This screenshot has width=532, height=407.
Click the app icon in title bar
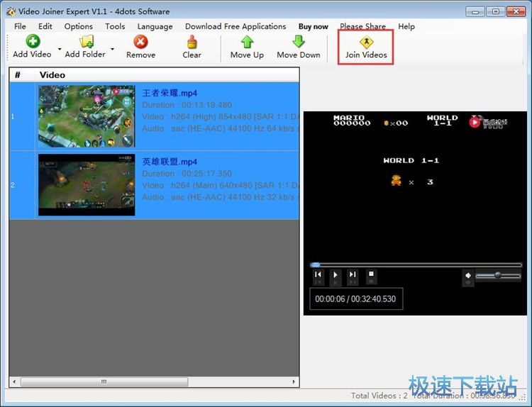(x=11, y=11)
